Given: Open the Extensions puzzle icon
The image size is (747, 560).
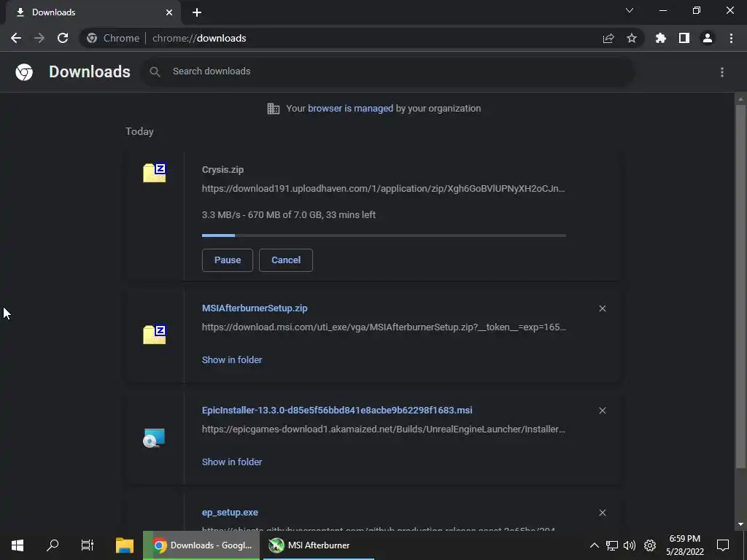Looking at the screenshot, I should tap(661, 38).
